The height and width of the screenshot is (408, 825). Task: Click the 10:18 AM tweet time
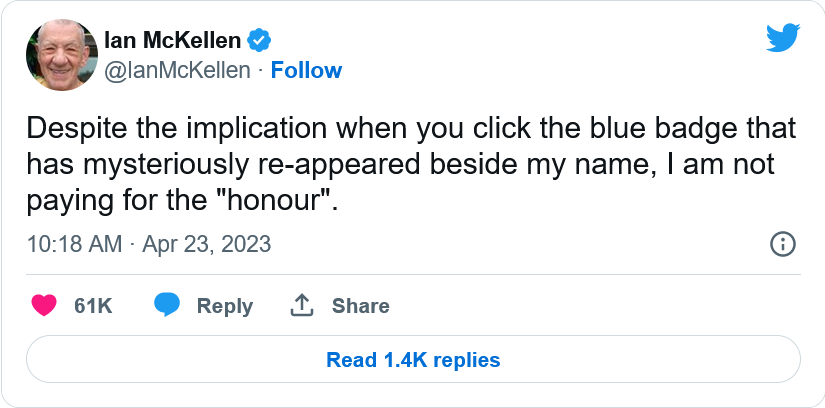tap(74, 244)
